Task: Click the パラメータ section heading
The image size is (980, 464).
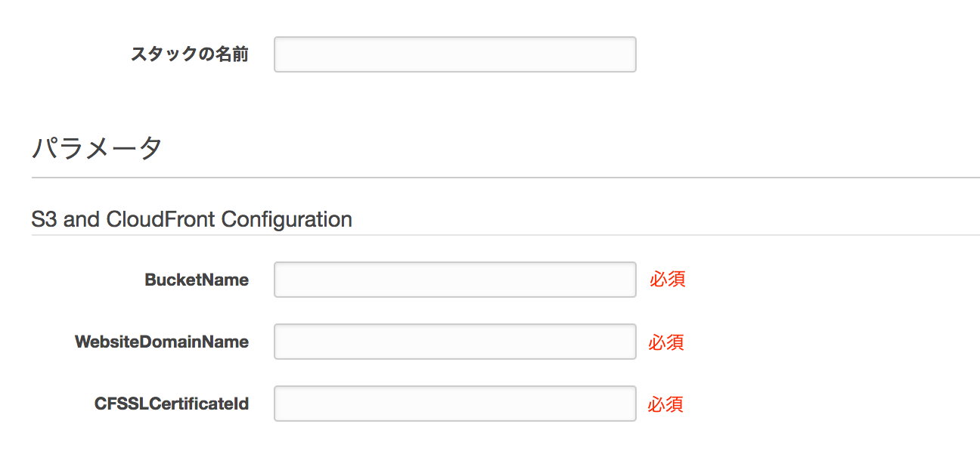Action: 97,148
